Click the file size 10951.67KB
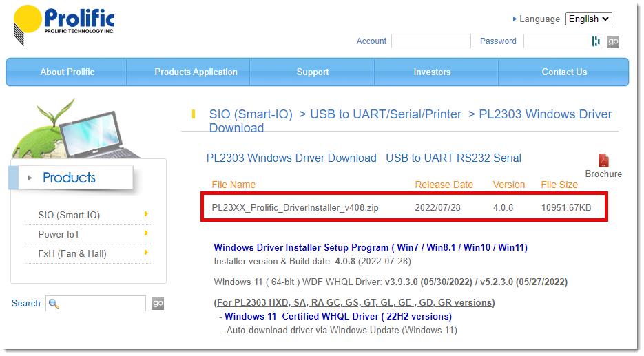The image size is (644, 356). click(566, 207)
